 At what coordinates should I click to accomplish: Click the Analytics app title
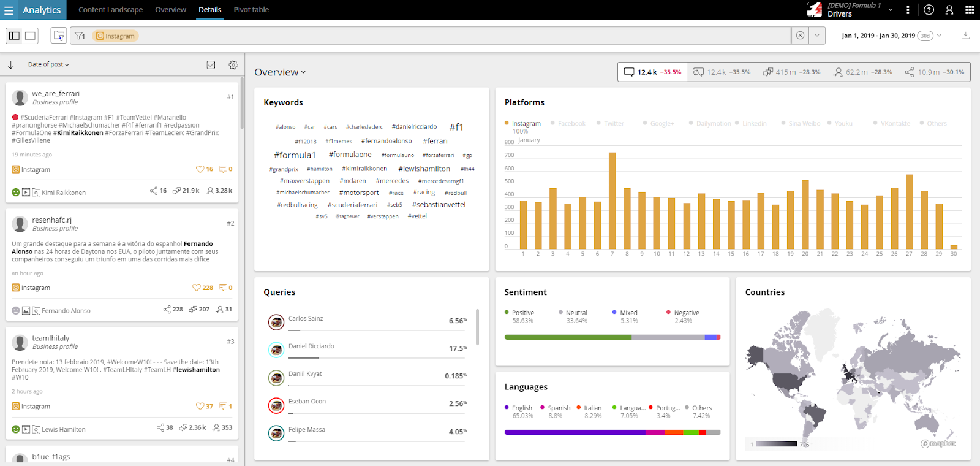[x=42, y=10]
